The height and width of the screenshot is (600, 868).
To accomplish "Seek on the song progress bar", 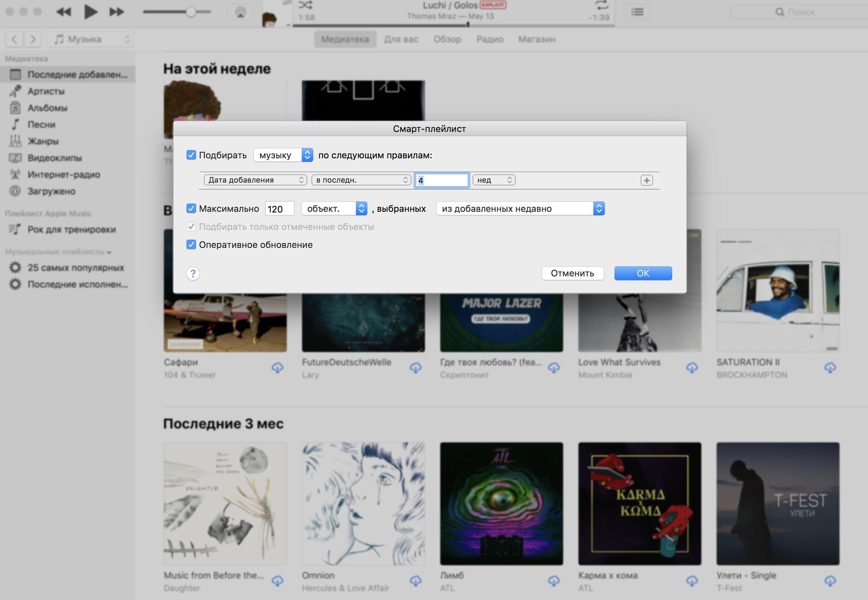I will pos(454,25).
